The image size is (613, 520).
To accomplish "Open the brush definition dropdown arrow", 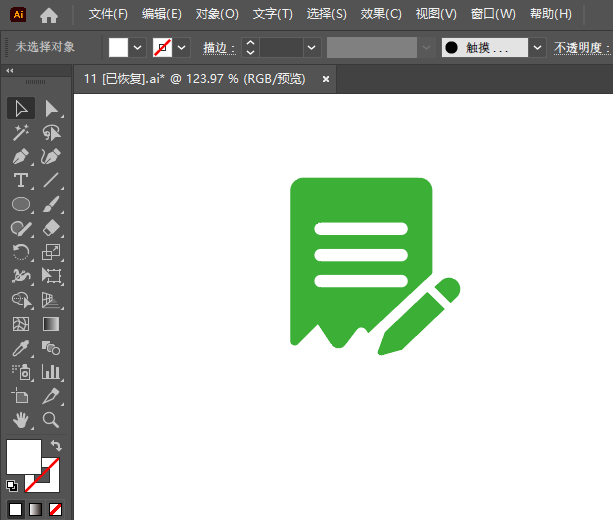I will (x=538, y=48).
